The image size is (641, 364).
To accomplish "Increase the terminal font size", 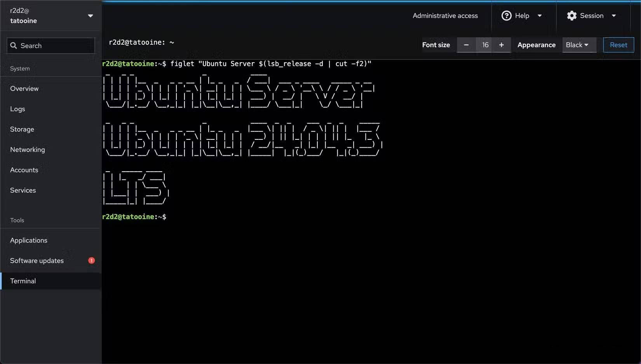I will [x=502, y=45].
